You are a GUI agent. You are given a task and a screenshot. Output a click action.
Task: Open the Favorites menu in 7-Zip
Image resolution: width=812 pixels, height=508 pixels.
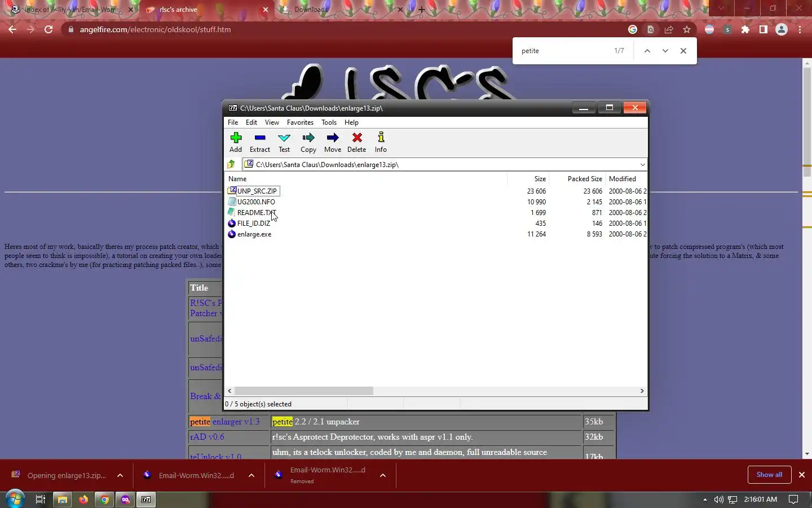300,122
